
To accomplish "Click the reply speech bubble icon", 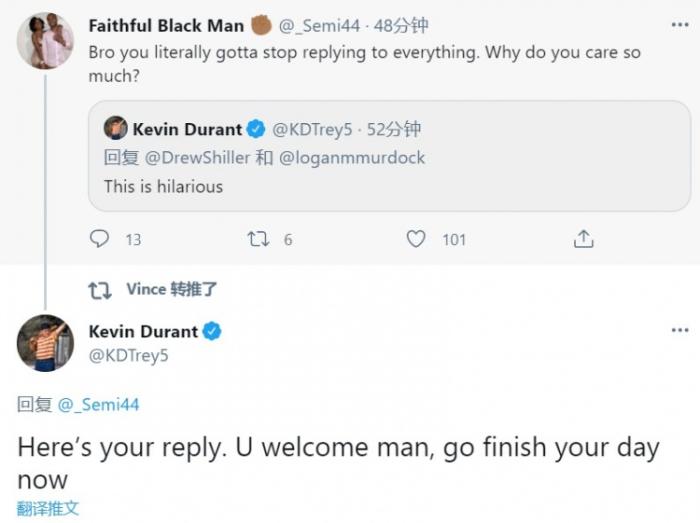I will (x=100, y=239).
